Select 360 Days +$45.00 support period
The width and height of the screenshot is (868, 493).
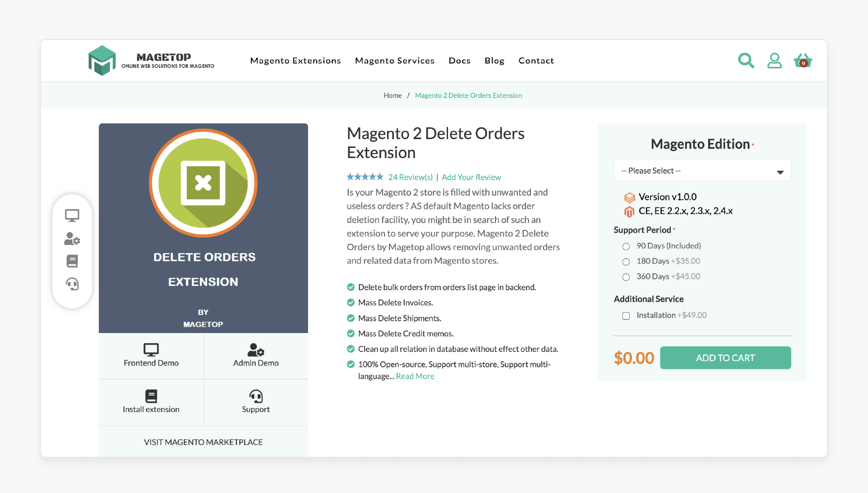(x=626, y=277)
